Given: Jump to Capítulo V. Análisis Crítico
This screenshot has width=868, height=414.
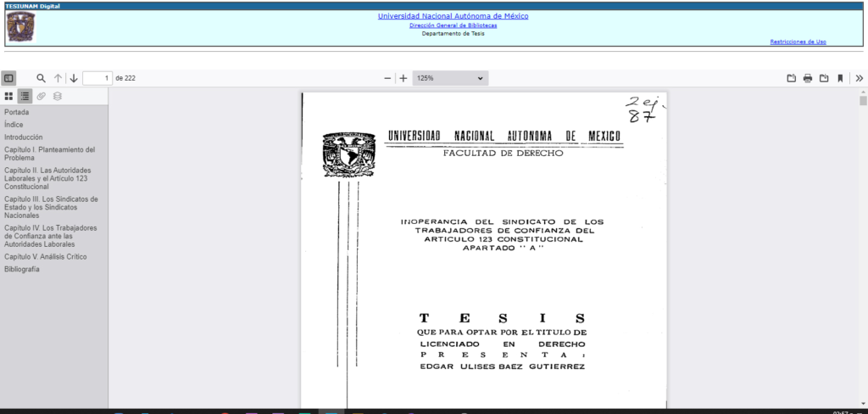Looking at the screenshot, I should pyautogui.click(x=45, y=256).
